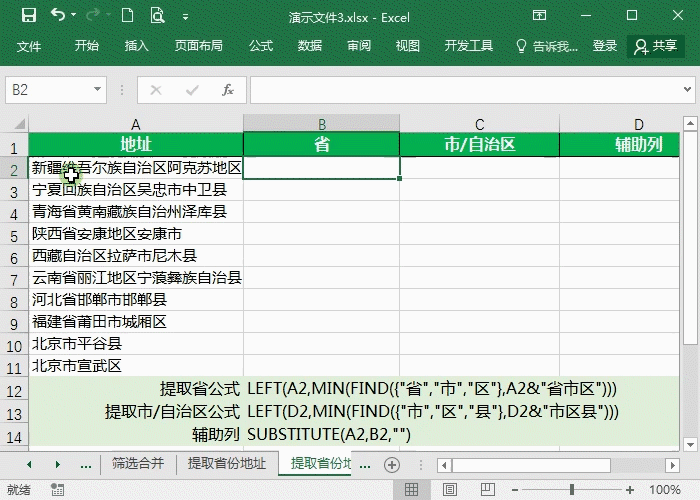The image size is (700, 500).
Task: Select cell 青海省黄南藏族自治州泽库县
Action: tap(136, 212)
